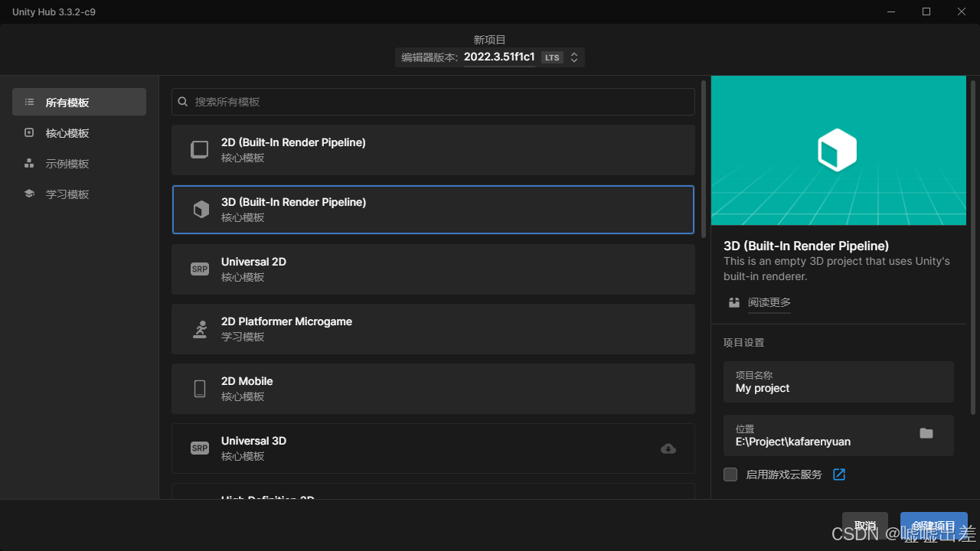Switch to the 核心模板 category

[79, 132]
